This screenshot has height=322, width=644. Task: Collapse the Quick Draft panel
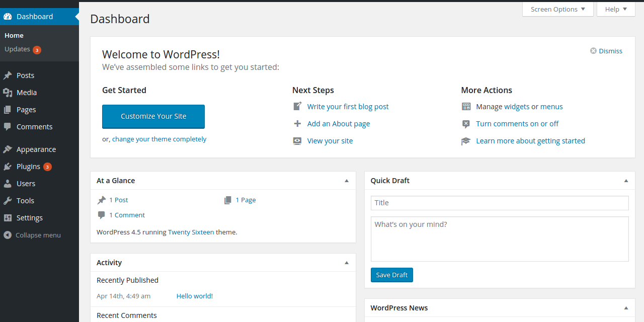click(x=626, y=180)
